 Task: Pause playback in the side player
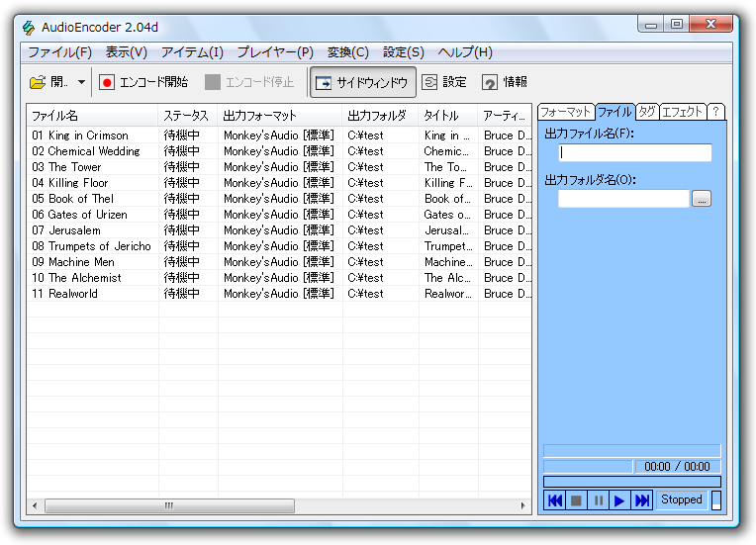tap(598, 500)
